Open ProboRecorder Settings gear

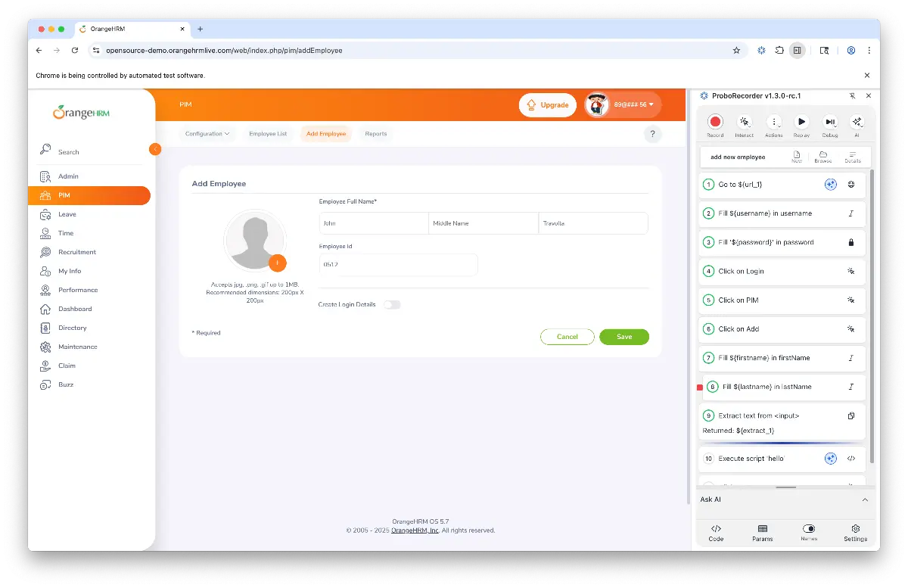tap(855, 532)
